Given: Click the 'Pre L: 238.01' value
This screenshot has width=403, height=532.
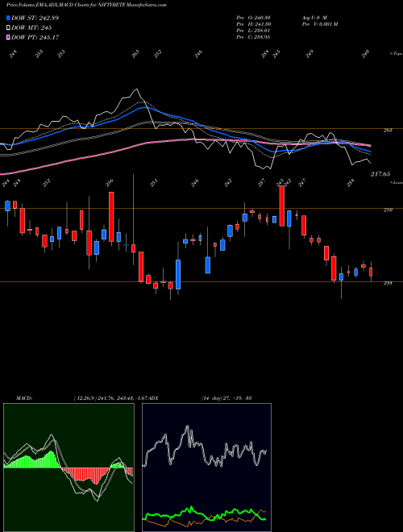Looking at the screenshot, I should coord(253,31).
